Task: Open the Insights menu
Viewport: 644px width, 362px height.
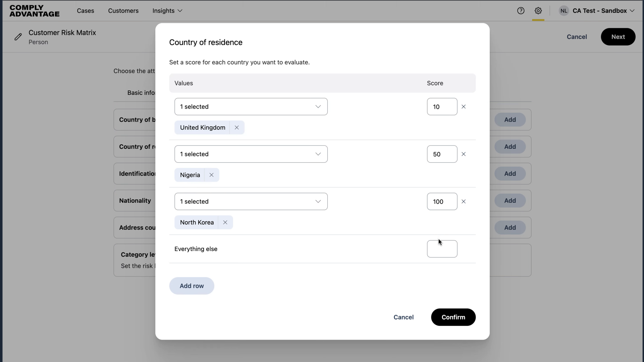Action: click(x=167, y=11)
